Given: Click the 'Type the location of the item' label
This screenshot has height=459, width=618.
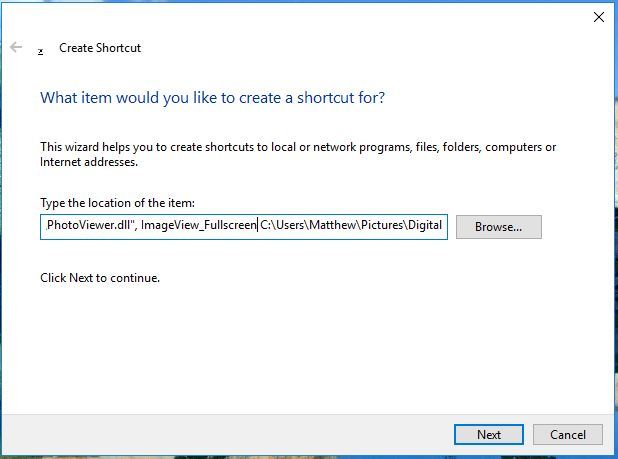Looking at the screenshot, I should pos(117,203).
